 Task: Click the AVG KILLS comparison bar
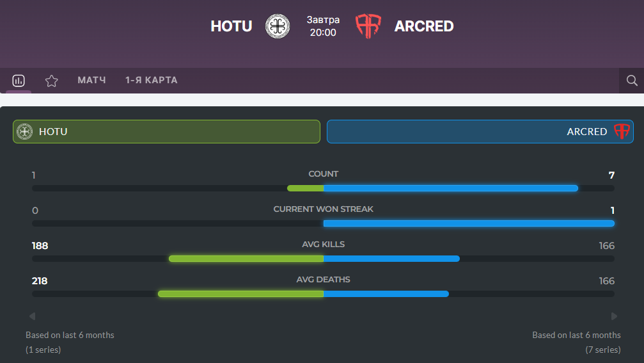pos(323,259)
